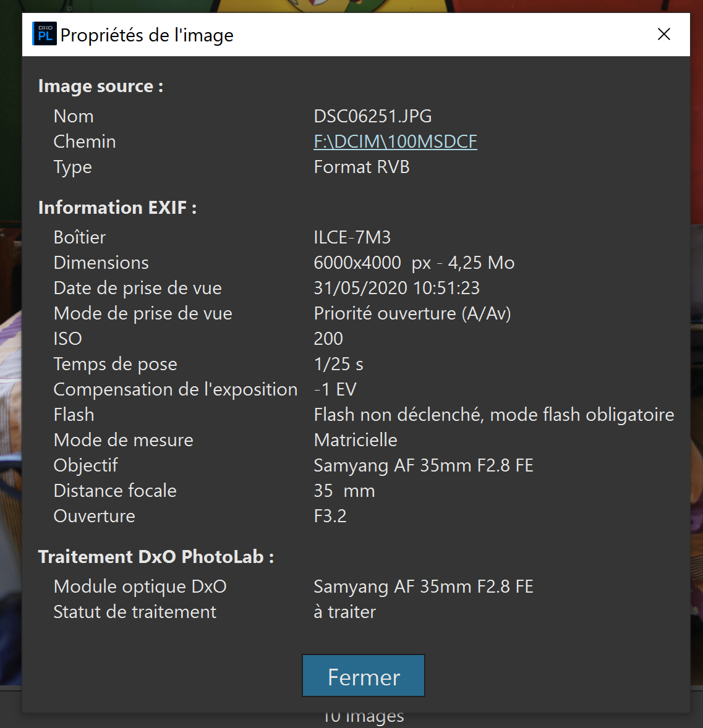Viewport: 703px width, 728px height.
Task: Click the Fermer button
Action: pyautogui.click(x=364, y=675)
